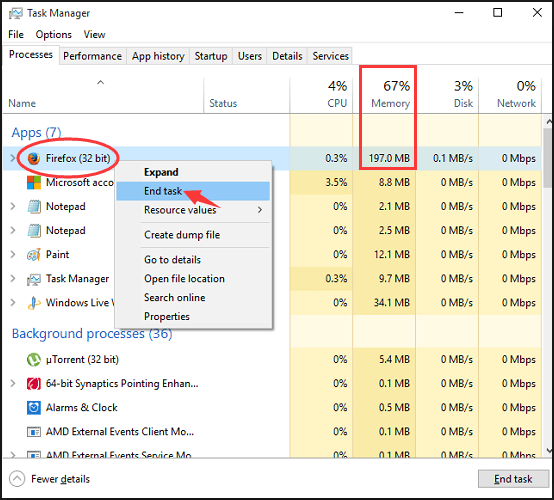Click the Windows Live app icon
This screenshot has width=554, height=500.
[34, 303]
